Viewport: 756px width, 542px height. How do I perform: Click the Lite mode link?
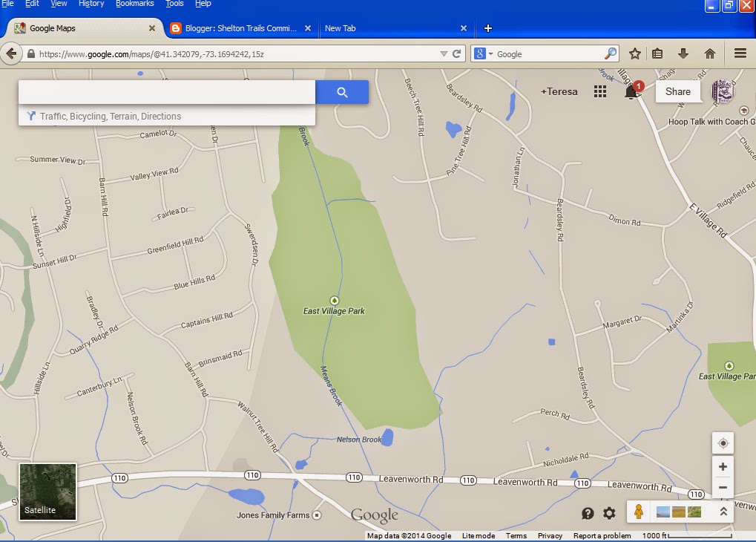point(479,535)
